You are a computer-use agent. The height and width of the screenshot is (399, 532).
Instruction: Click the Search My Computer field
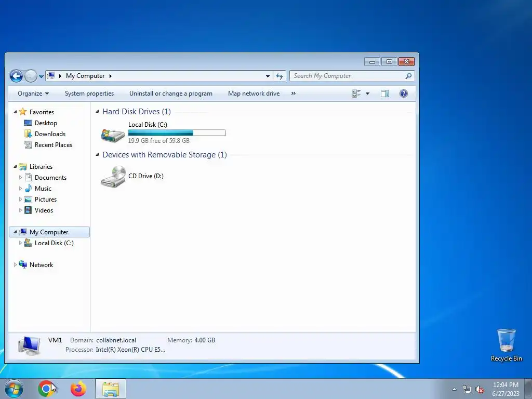pyautogui.click(x=352, y=76)
